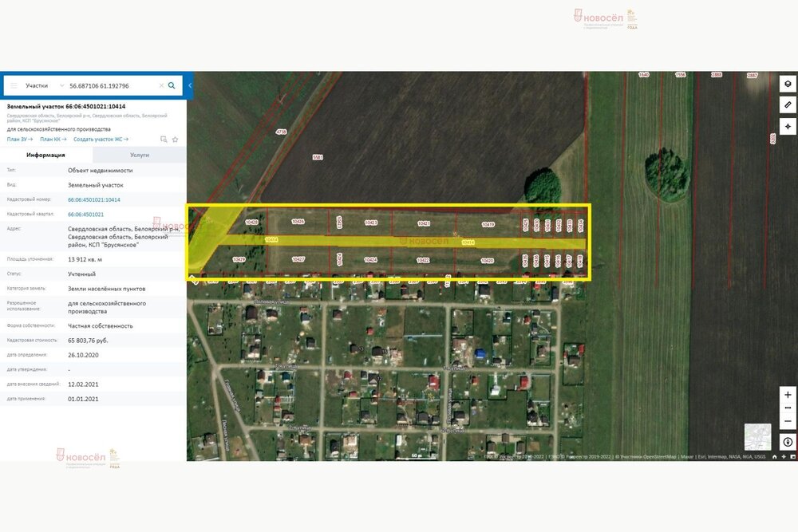Select parcel 10419 on the map
This screenshot has height=532, width=798.
click(488, 224)
